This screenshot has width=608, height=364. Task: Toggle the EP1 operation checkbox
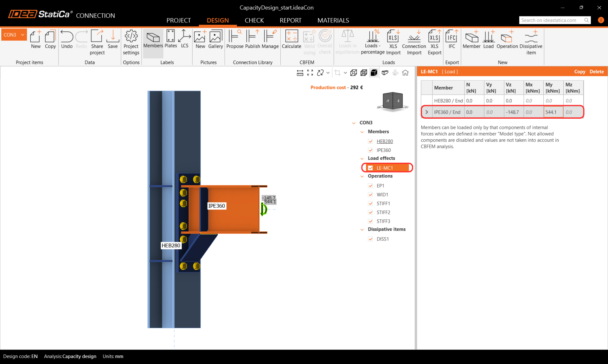coord(370,185)
